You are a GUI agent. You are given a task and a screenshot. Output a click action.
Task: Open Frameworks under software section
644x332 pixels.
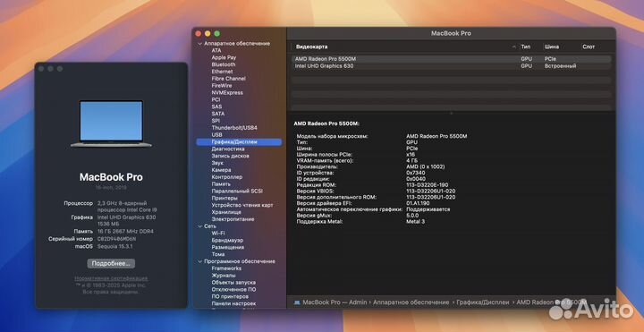(226, 268)
